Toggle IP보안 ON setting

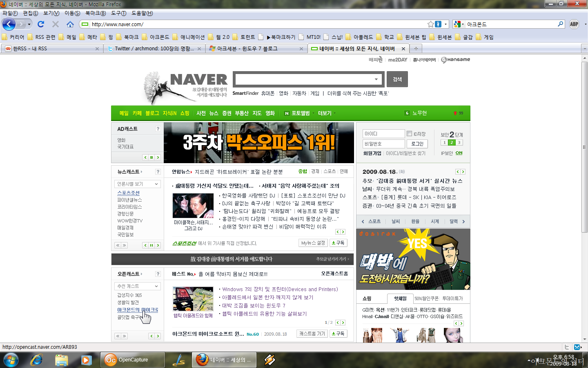click(x=459, y=153)
